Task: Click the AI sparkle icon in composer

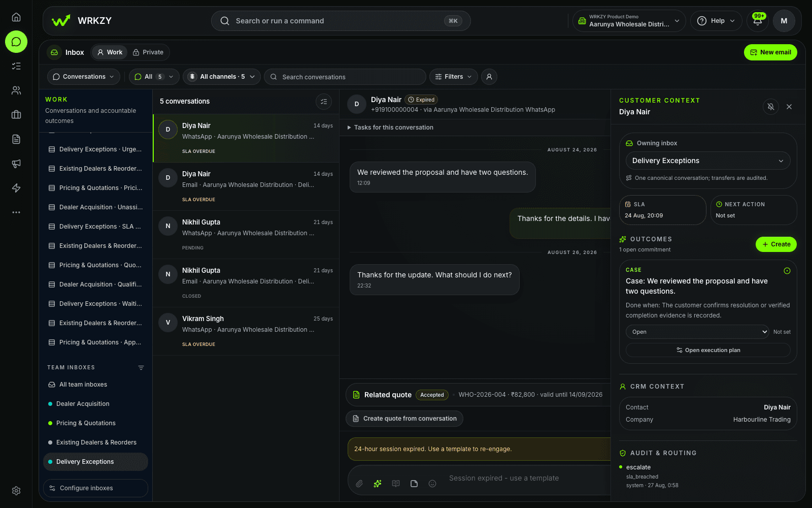Action: (x=378, y=484)
